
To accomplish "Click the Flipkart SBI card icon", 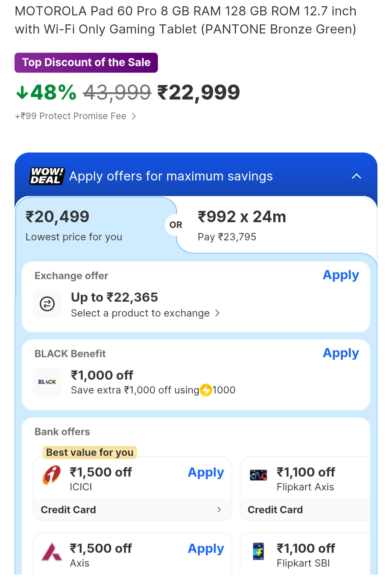I will pos(258,552).
